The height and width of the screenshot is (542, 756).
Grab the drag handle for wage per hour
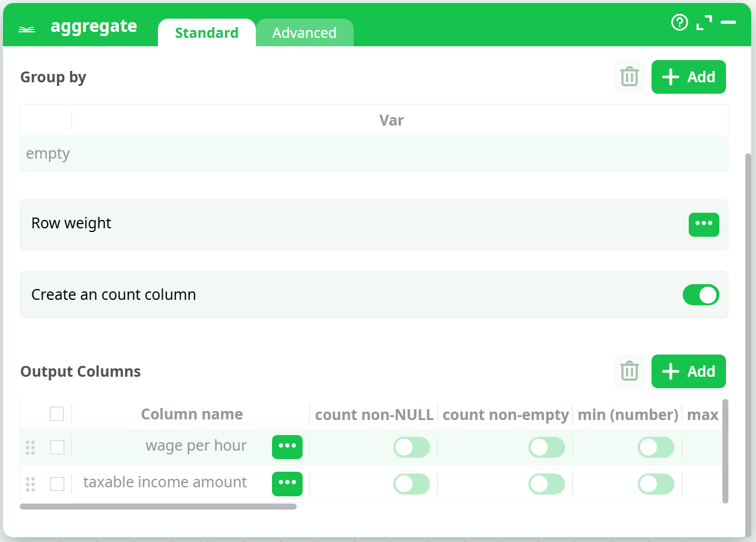(x=31, y=447)
